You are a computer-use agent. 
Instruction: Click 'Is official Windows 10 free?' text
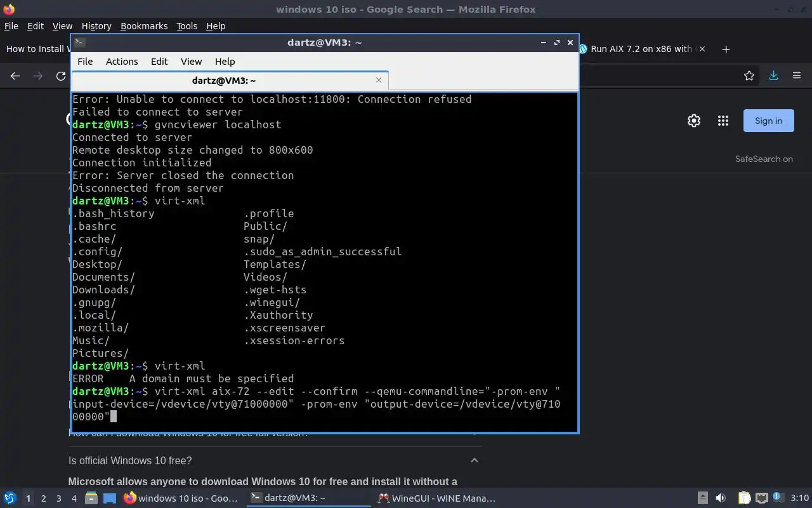pyautogui.click(x=130, y=460)
